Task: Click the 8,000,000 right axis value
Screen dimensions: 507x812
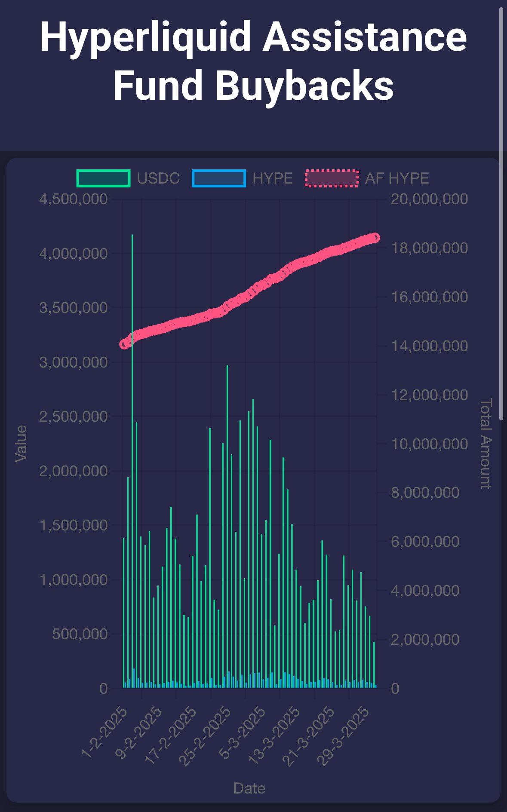Action: (x=425, y=493)
